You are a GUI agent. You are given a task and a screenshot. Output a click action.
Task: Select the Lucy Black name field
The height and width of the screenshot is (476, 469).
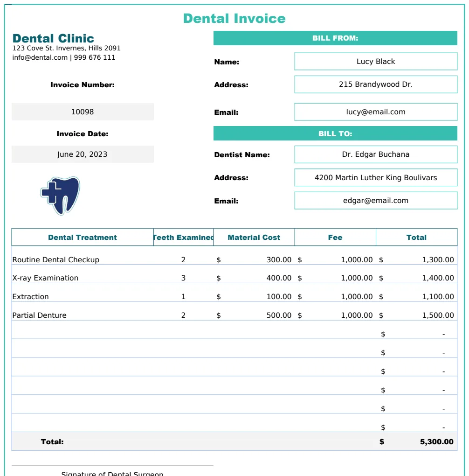[x=376, y=61]
